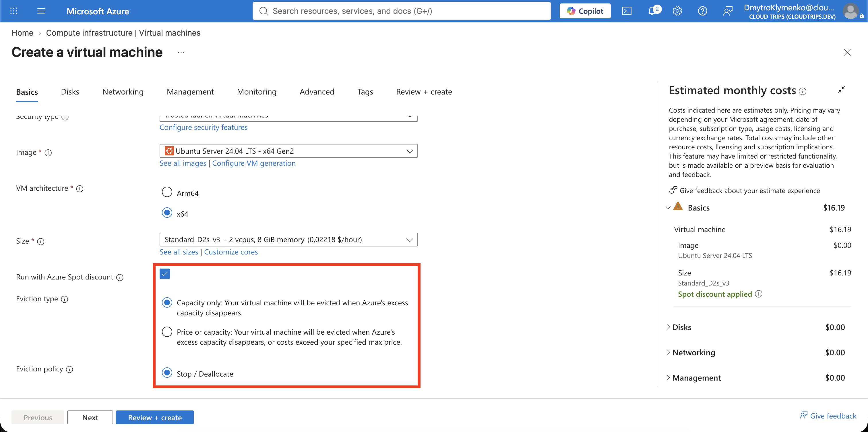
Task: Uncheck Run with Azure Spot discount
Action: pos(165,273)
